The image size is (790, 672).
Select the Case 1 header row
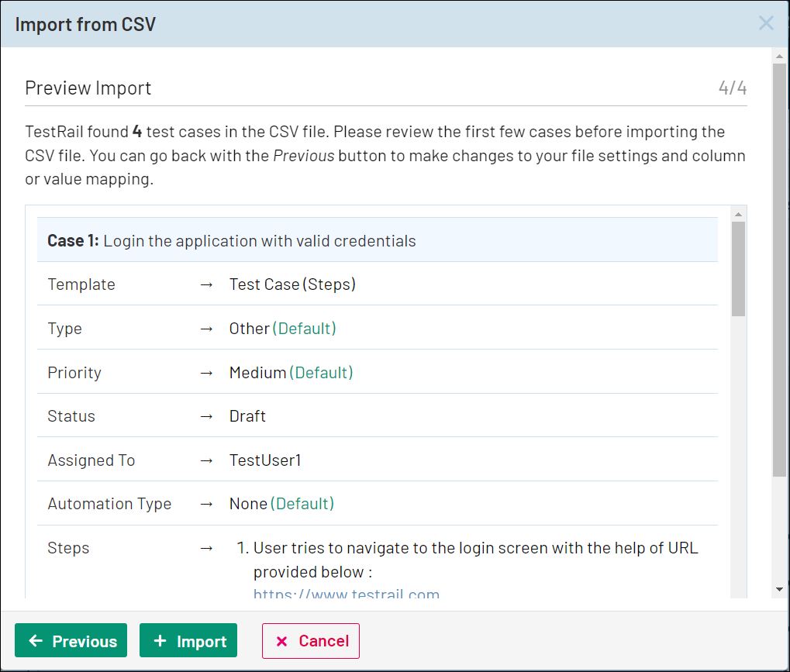point(377,241)
